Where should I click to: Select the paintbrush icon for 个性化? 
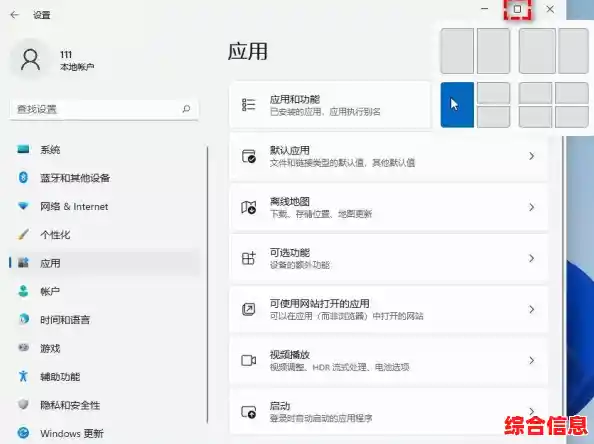tap(23, 235)
